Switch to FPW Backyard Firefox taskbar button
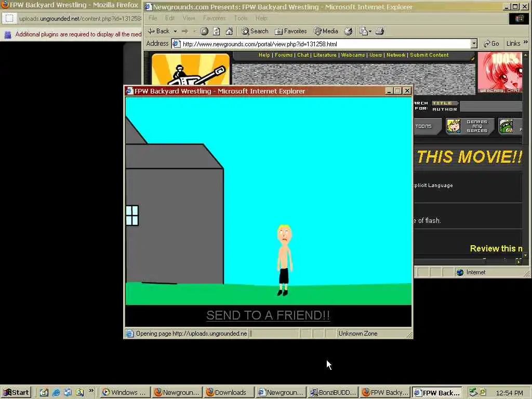The width and height of the screenshot is (532, 399). click(385, 393)
